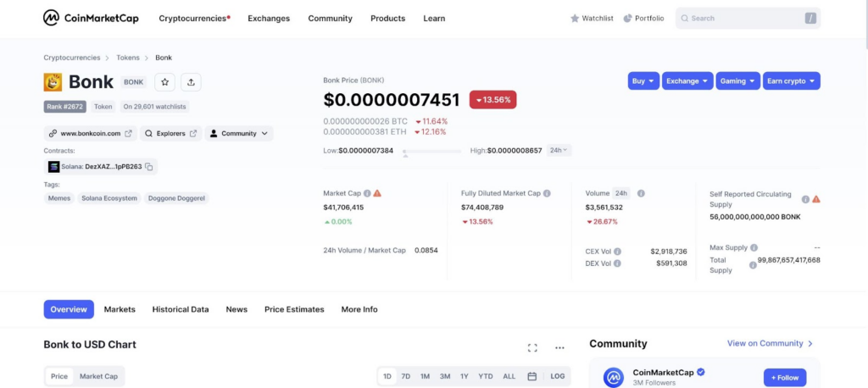This screenshot has width=868, height=388.
Task: Select 1M chart range
Action: 426,376
